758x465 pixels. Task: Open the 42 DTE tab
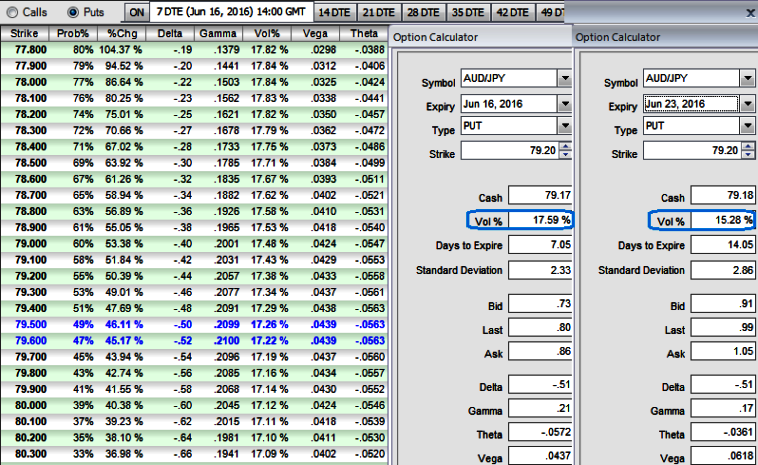pyautogui.click(x=513, y=12)
